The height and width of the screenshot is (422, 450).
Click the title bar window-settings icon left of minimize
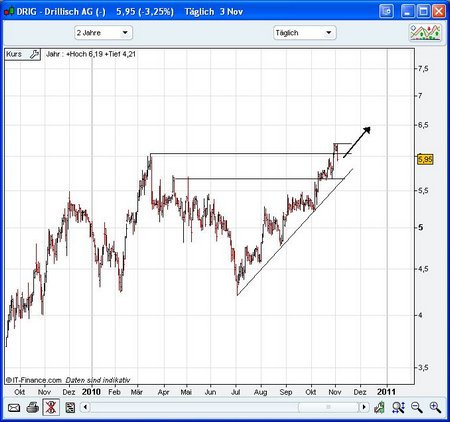coord(387,12)
